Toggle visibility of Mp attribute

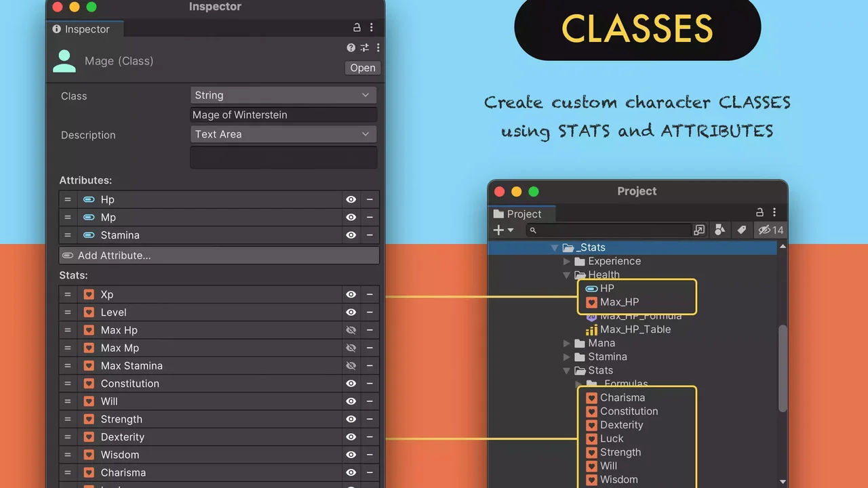[x=351, y=217]
